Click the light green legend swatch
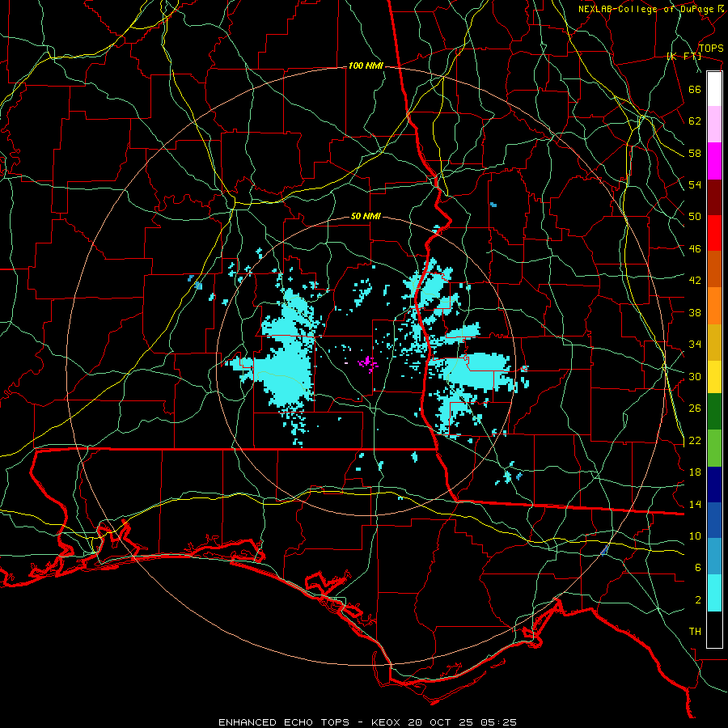Viewport: 728px width, 728px height. pos(714,448)
